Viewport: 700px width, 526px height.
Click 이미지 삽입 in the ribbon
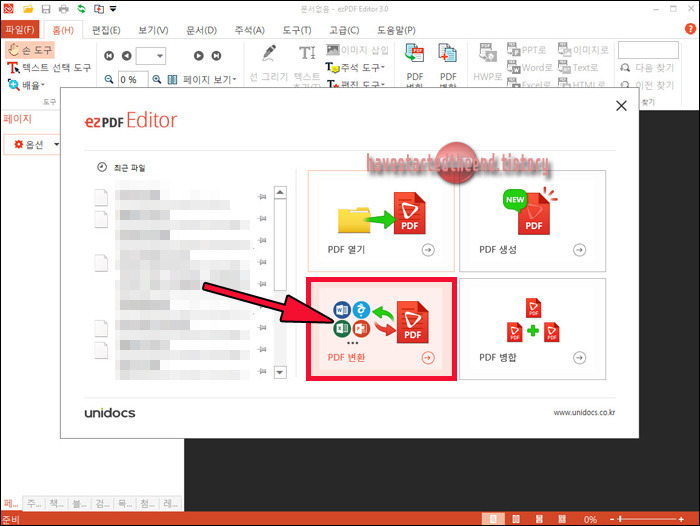[358, 50]
